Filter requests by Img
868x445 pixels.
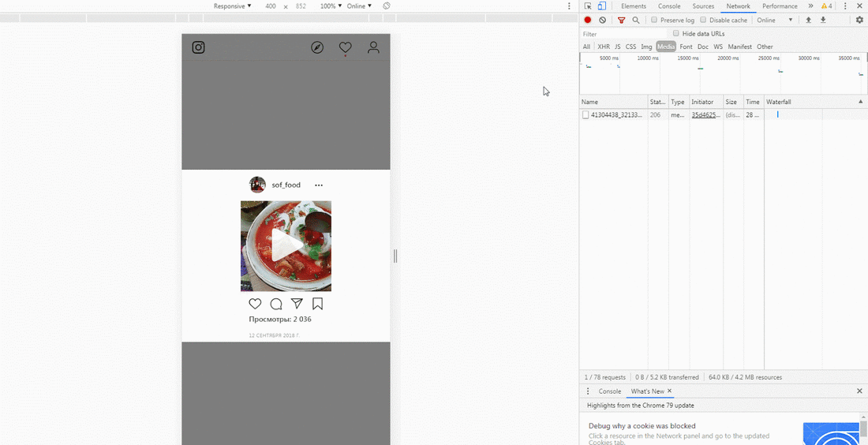[x=646, y=47]
